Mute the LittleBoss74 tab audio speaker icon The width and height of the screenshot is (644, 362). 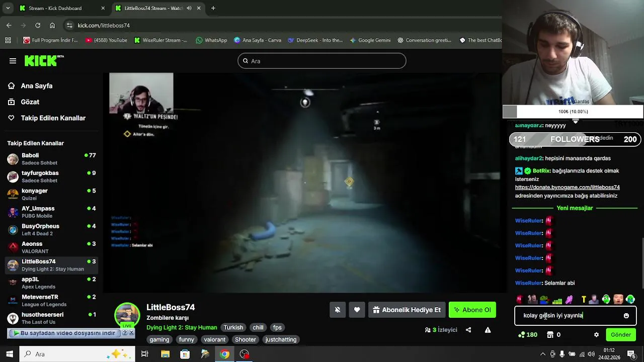point(189,8)
